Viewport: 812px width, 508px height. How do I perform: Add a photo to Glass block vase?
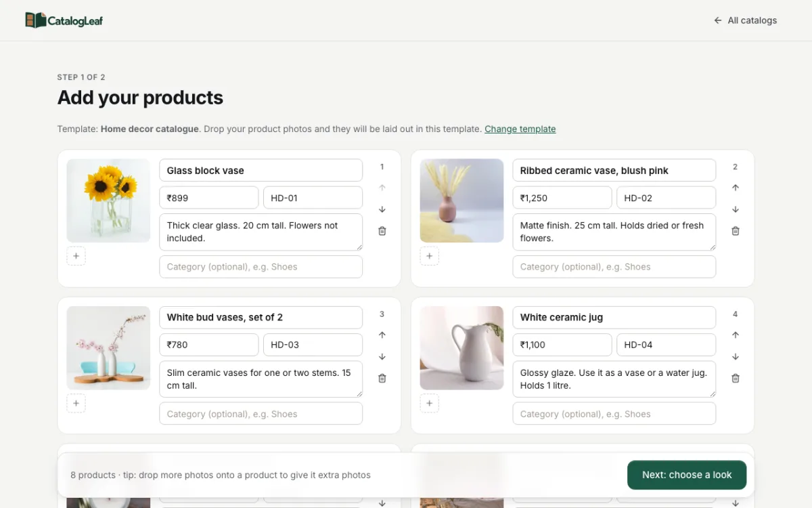[76, 256]
